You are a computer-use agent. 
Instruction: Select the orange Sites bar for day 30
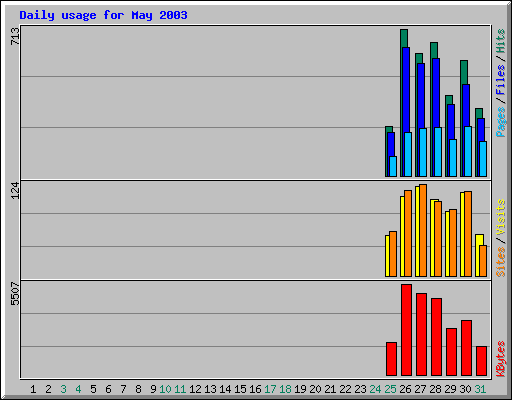pyautogui.click(x=468, y=234)
